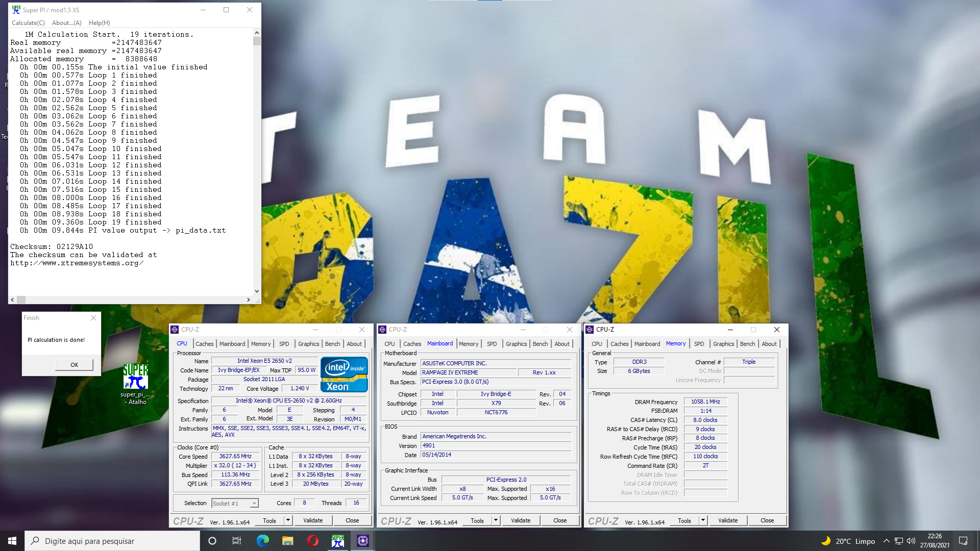
Task: Click DRAM Frequency value 1058.1 MHz
Action: point(705,402)
